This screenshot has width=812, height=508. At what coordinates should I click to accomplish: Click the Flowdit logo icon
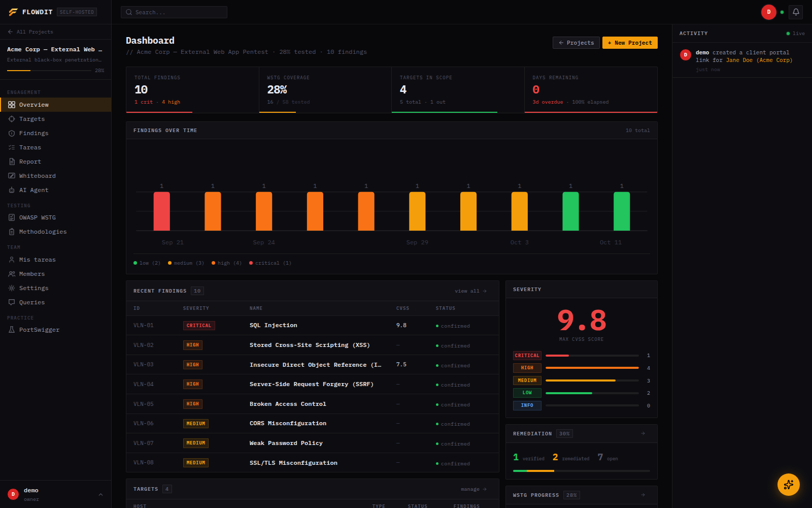pyautogui.click(x=13, y=12)
